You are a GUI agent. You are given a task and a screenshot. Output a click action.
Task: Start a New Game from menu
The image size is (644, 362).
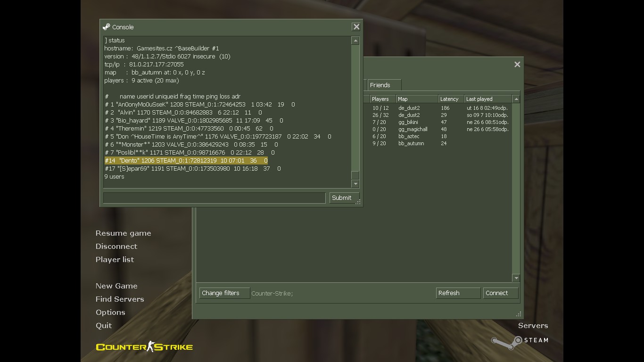116,286
